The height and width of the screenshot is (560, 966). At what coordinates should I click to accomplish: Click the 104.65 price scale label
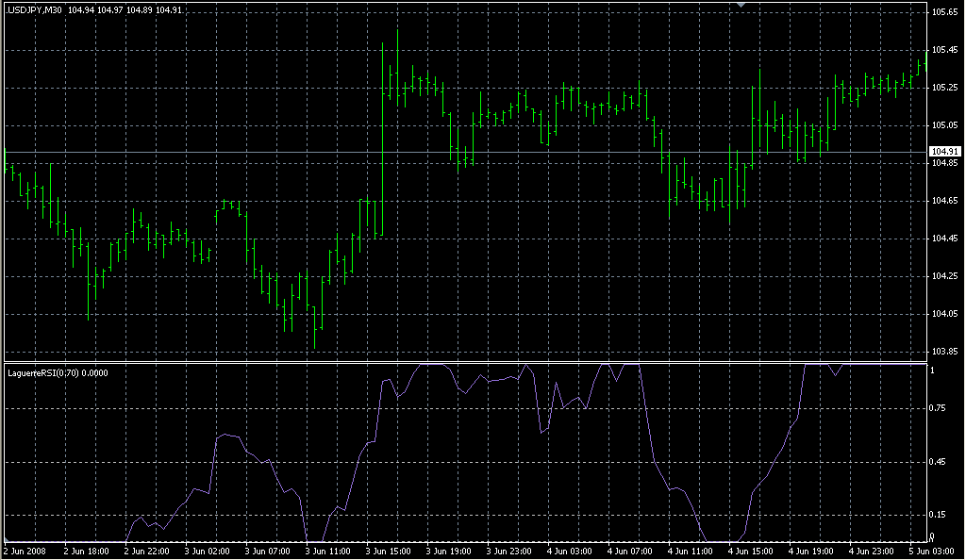tap(944, 201)
